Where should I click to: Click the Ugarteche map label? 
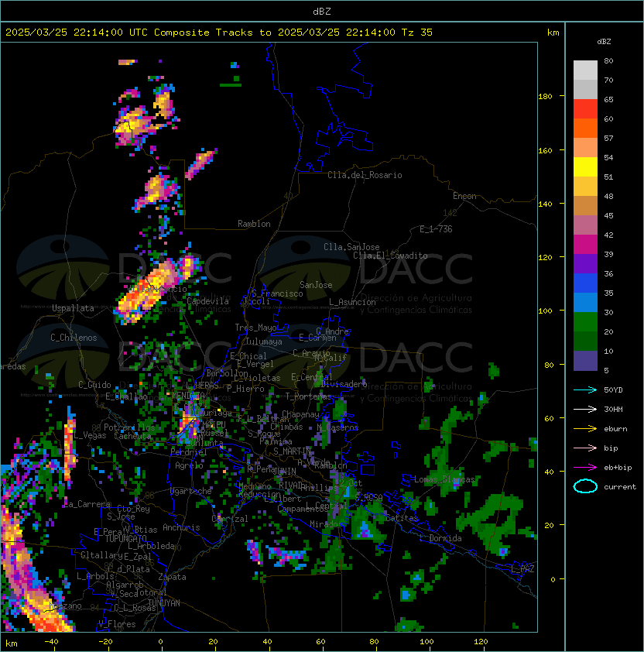pyautogui.click(x=191, y=491)
